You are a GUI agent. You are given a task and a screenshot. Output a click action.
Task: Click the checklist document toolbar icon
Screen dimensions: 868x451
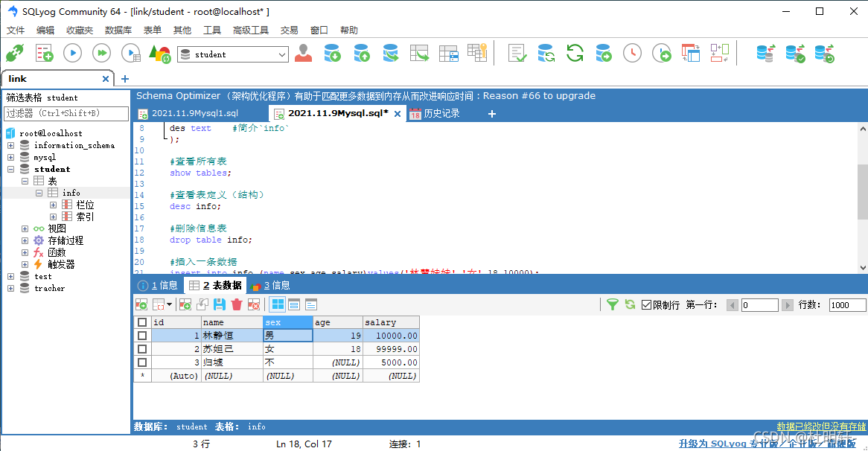pyautogui.click(x=517, y=53)
